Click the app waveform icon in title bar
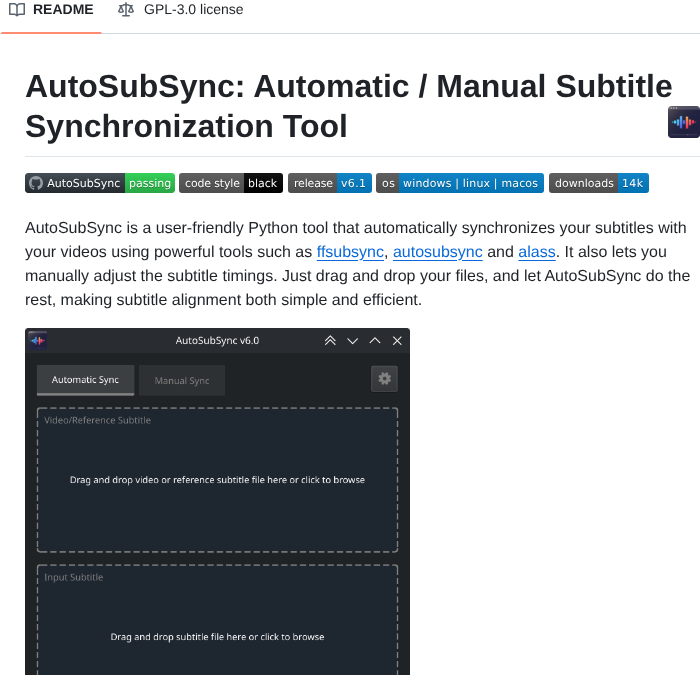Viewport: 700px width, 675px height. (x=38, y=341)
